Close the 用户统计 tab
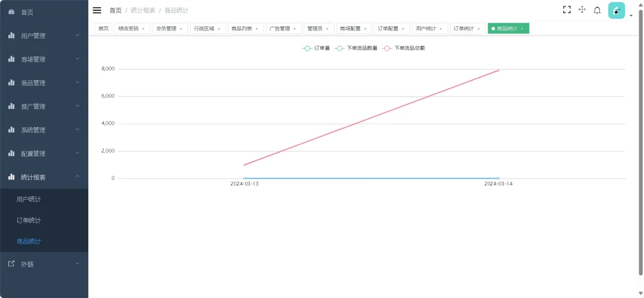Screen dimensions: 644x298 441,29
